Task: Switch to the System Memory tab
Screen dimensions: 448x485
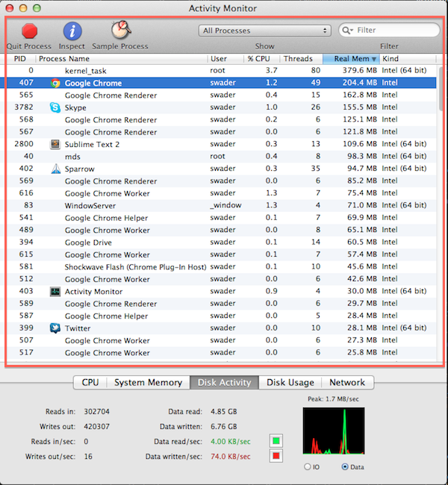Action: (x=148, y=382)
